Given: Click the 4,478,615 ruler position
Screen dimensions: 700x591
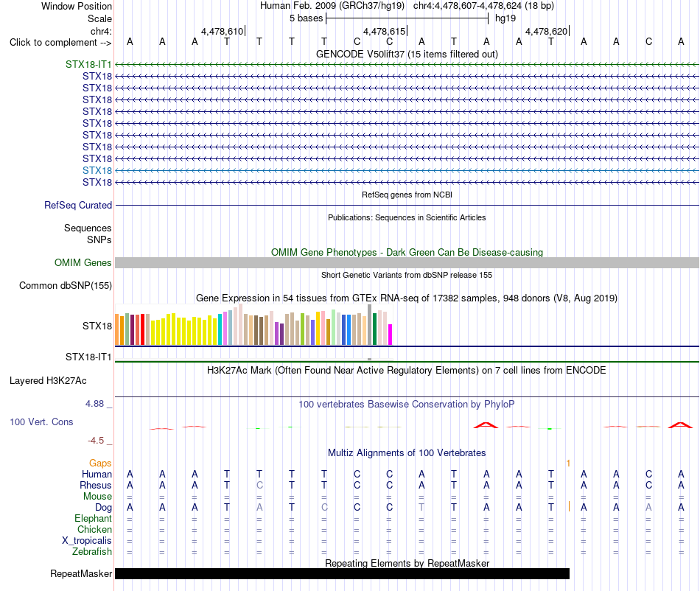Looking at the screenshot, I should [385, 31].
